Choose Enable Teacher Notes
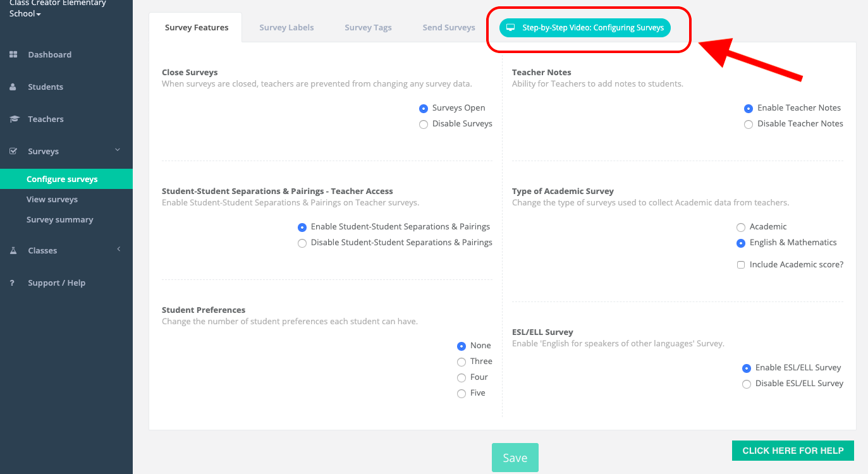 coord(749,109)
